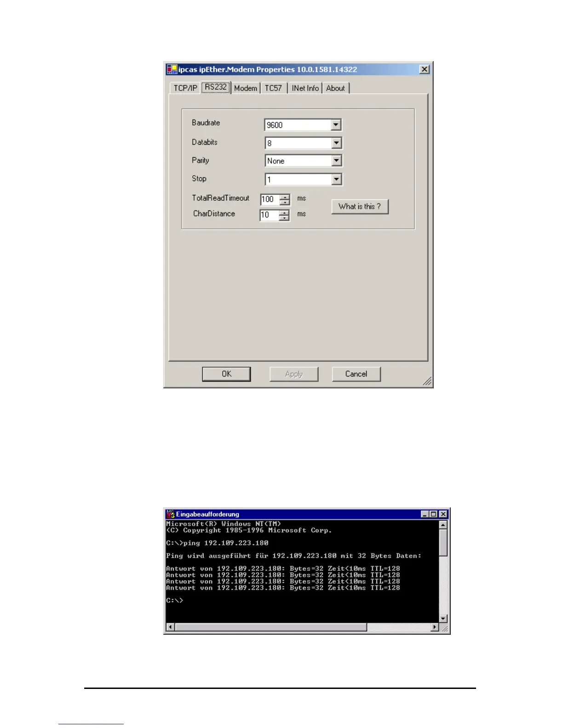Click the console horizontal scrollbar thumb

[x=271, y=627]
